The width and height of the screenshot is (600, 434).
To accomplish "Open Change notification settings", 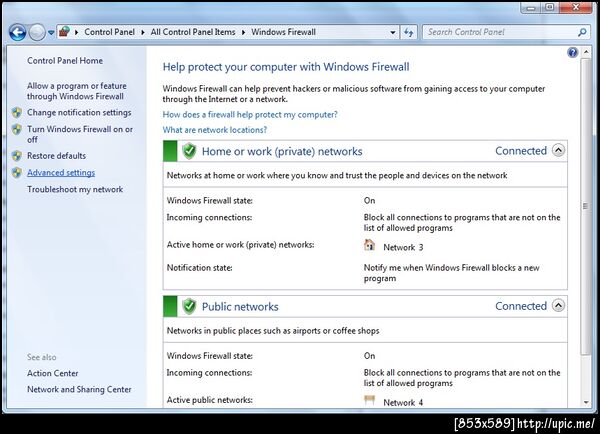I will [x=79, y=113].
